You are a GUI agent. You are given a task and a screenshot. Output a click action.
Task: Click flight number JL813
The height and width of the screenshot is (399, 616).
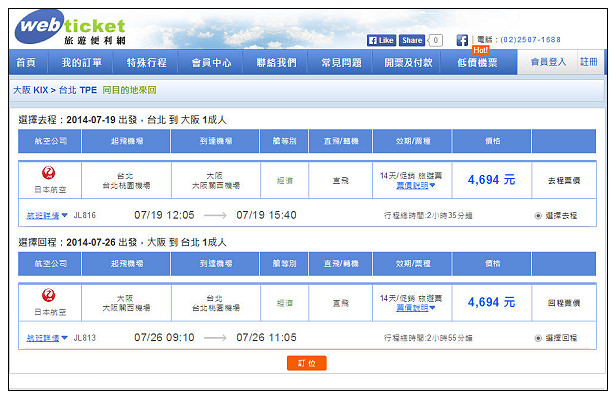tap(84, 338)
